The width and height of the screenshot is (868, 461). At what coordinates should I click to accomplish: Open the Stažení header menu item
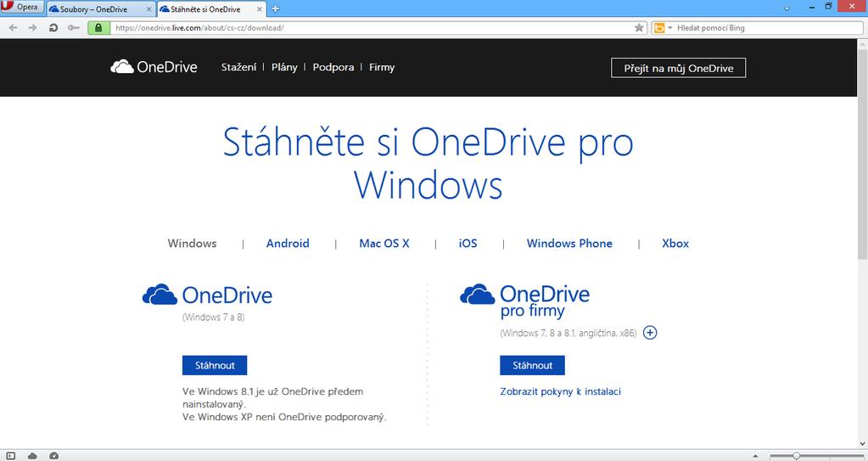[238, 67]
